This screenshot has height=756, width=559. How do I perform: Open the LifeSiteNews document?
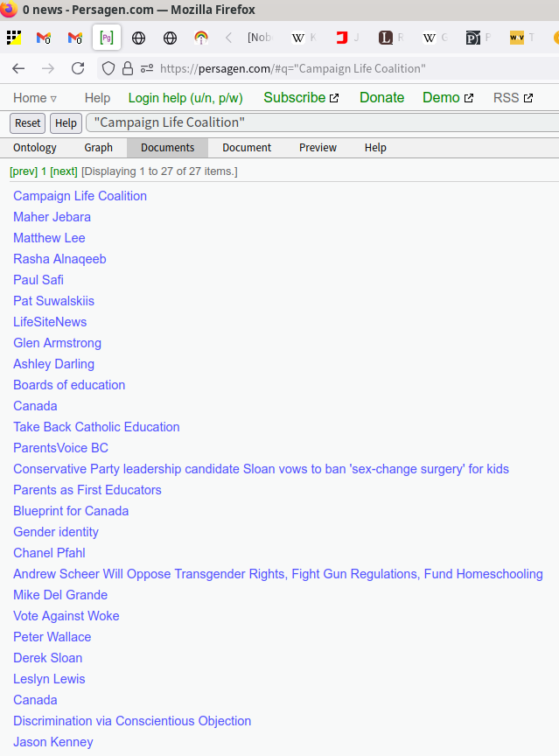[50, 322]
